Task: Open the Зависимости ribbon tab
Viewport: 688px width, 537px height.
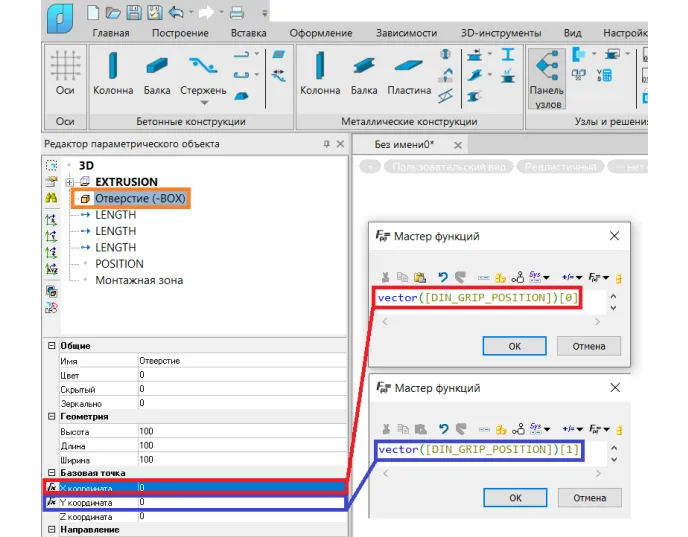Action: click(406, 33)
